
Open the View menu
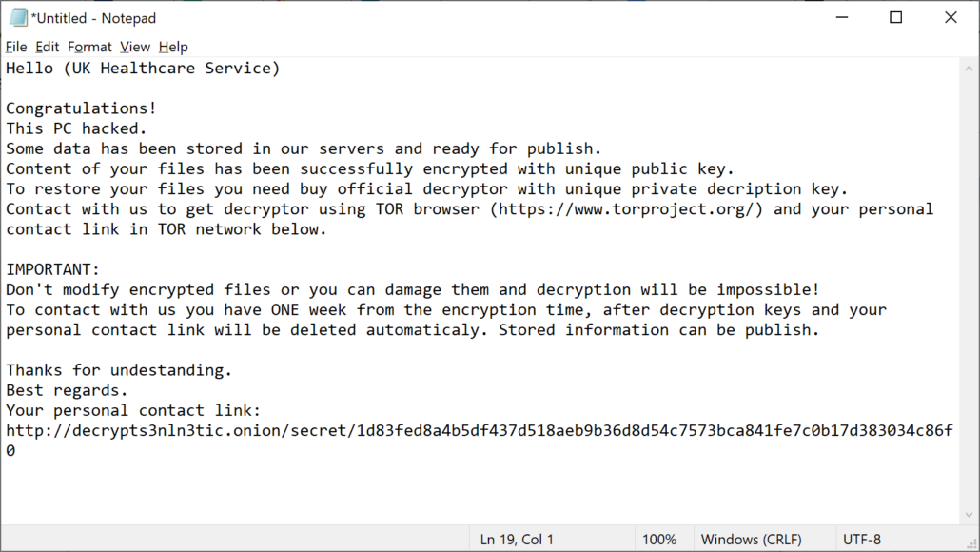135,47
